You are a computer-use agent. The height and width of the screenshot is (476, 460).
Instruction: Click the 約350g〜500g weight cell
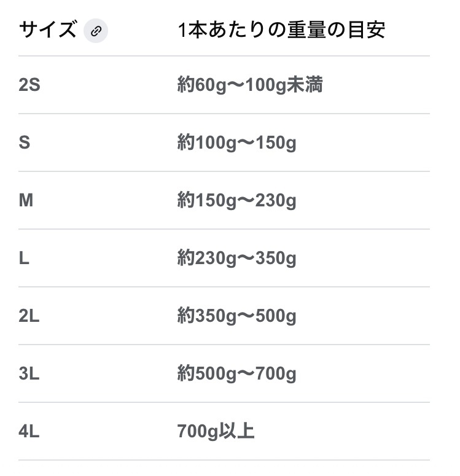pyautogui.click(x=236, y=316)
